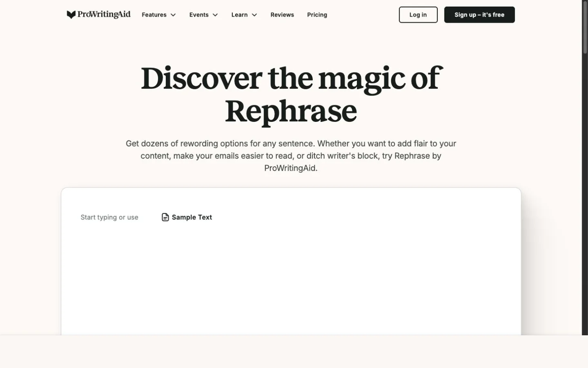Open the Features menu
This screenshot has height=368, width=588.
(159, 15)
